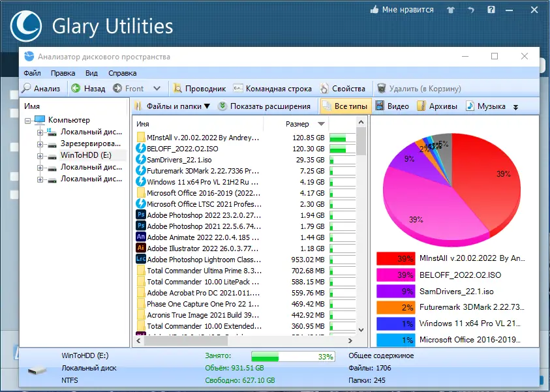
Task: Select Зарезервирова... drive in the tree
Action: point(91,143)
